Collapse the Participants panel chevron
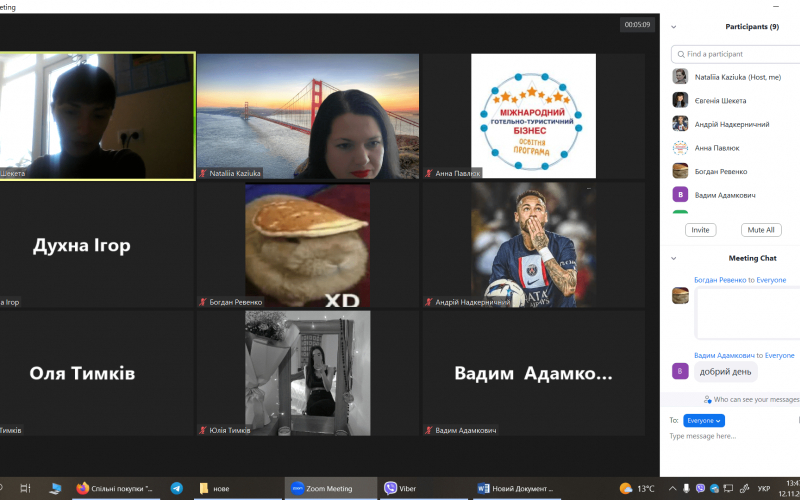This screenshot has height=500, width=800. [x=673, y=27]
